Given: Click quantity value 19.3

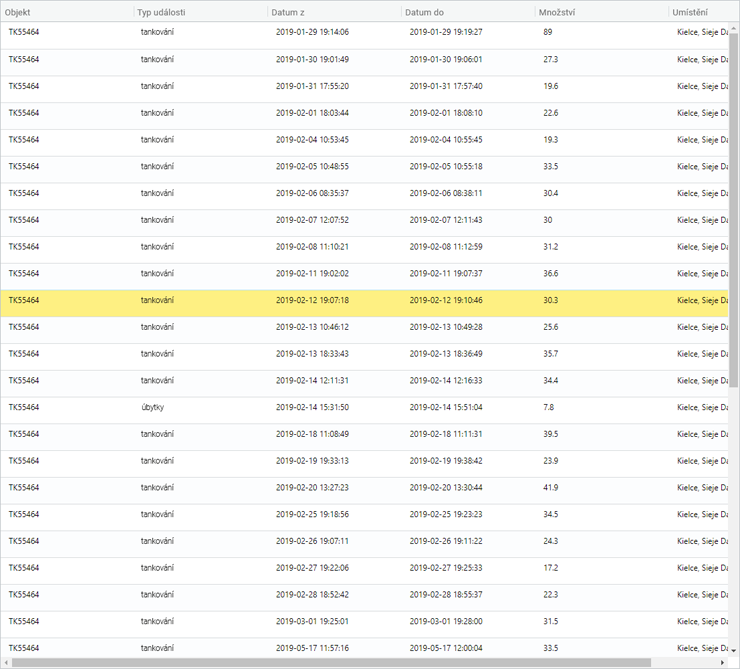Looking at the screenshot, I should [x=550, y=140].
